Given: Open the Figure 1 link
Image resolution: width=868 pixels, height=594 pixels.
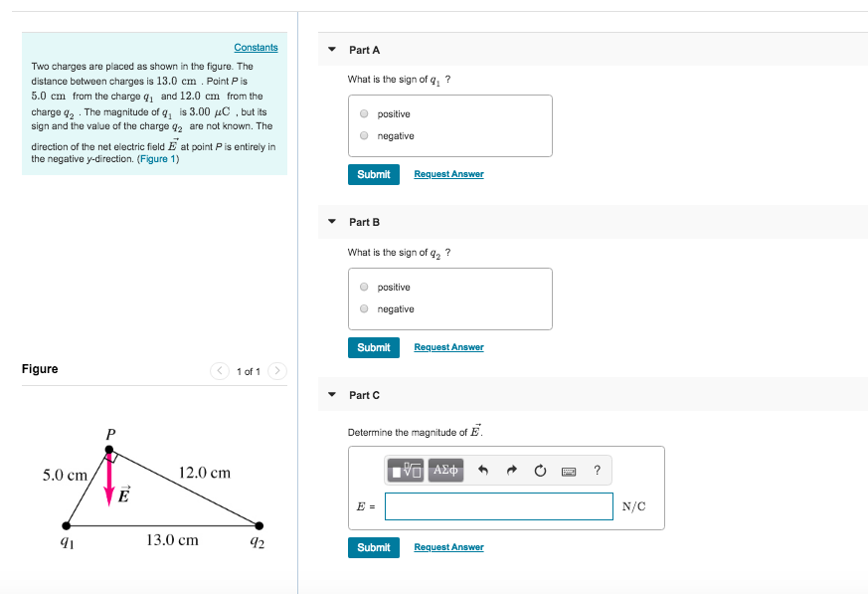Looking at the screenshot, I should (x=158, y=159).
